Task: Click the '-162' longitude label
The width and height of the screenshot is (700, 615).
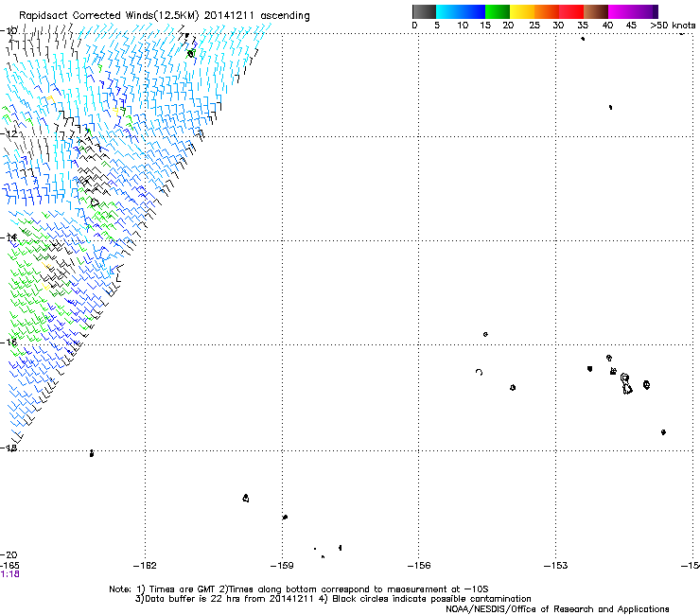Action: click(145, 566)
